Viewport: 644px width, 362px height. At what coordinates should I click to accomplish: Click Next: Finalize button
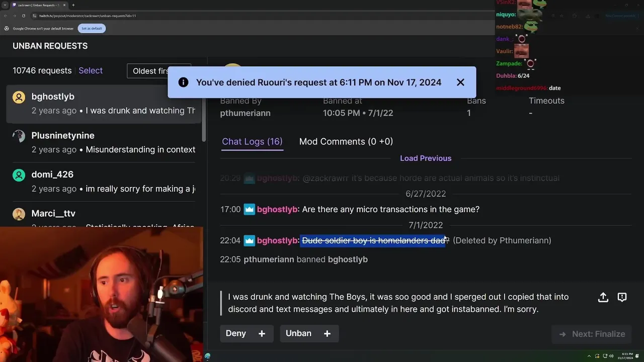coord(592,334)
